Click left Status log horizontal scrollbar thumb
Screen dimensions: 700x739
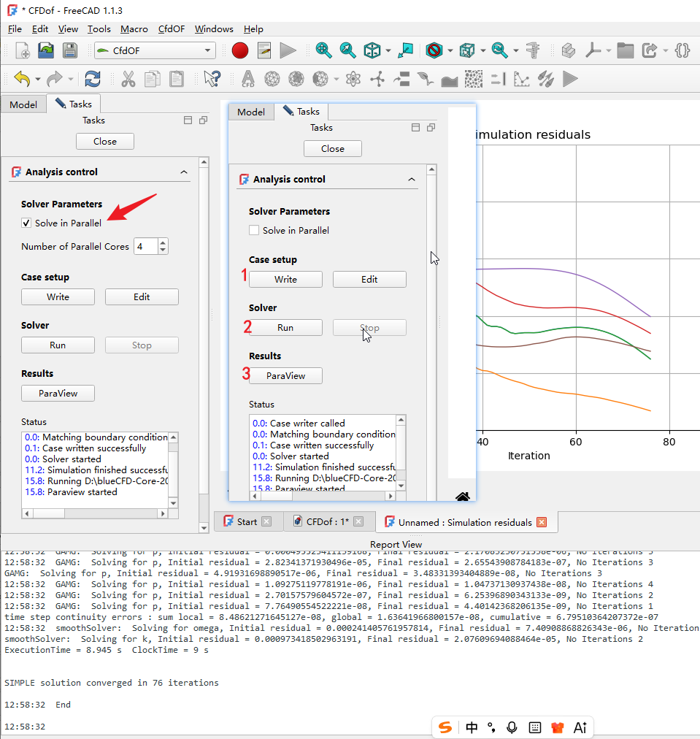(49, 513)
